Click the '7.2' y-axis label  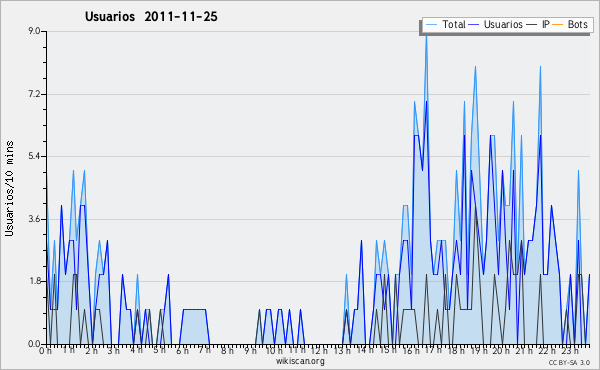coord(34,94)
